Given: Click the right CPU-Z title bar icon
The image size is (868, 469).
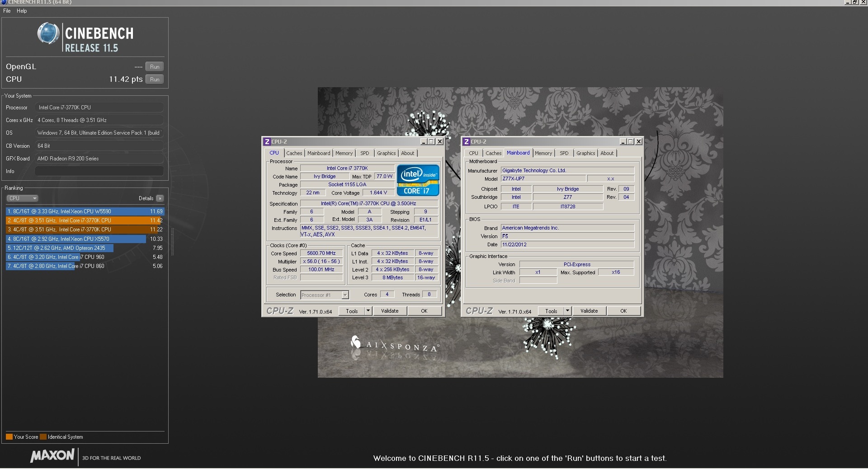Looking at the screenshot, I should point(466,142).
